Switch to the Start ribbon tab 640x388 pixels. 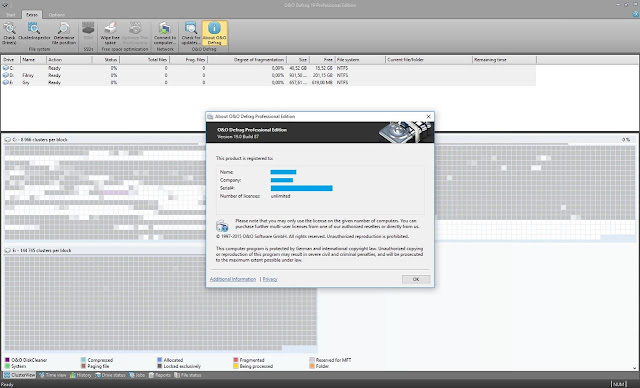11,15
